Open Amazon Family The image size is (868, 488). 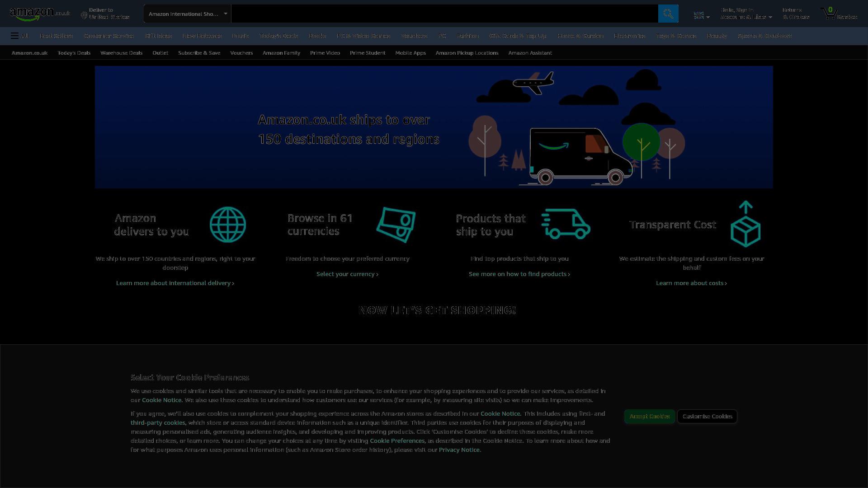pyautogui.click(x=281, y=53)
